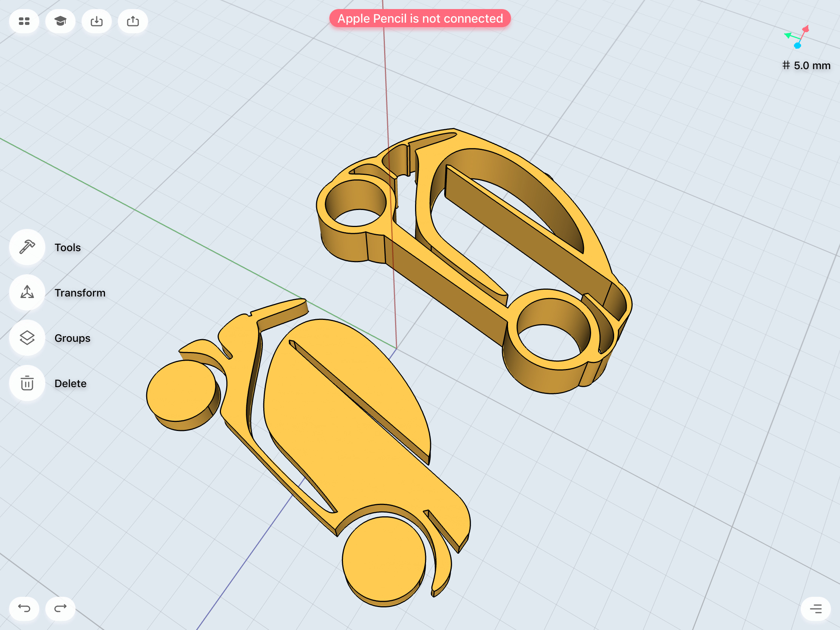This screenshot has height=630, width=840.
Task: Open the designs gallery grid icon
Action: 24,21
